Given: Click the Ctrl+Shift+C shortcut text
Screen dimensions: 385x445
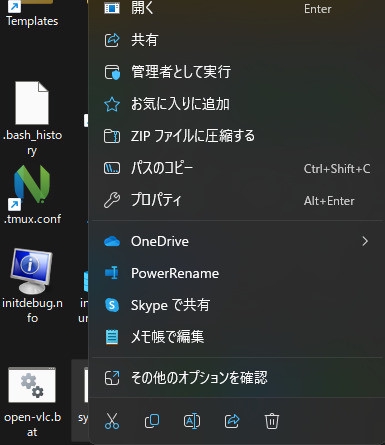Looking at the screenshot, I should pos(337,169).
